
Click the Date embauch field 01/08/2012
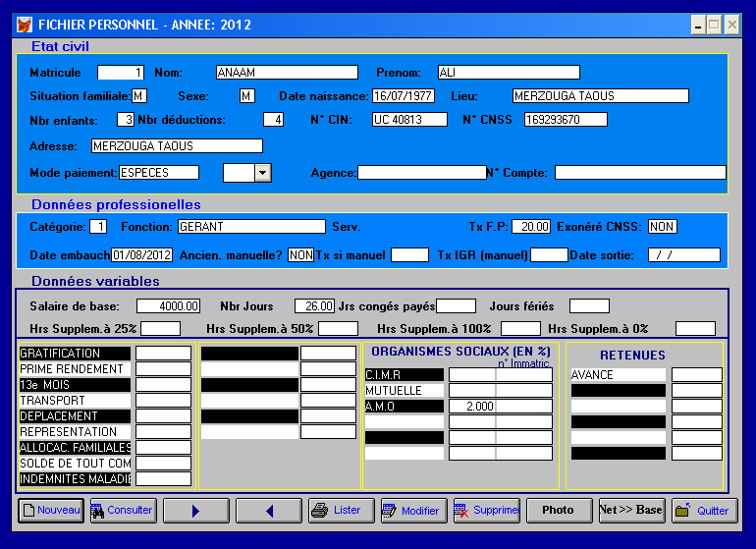(x=141, y=255)
